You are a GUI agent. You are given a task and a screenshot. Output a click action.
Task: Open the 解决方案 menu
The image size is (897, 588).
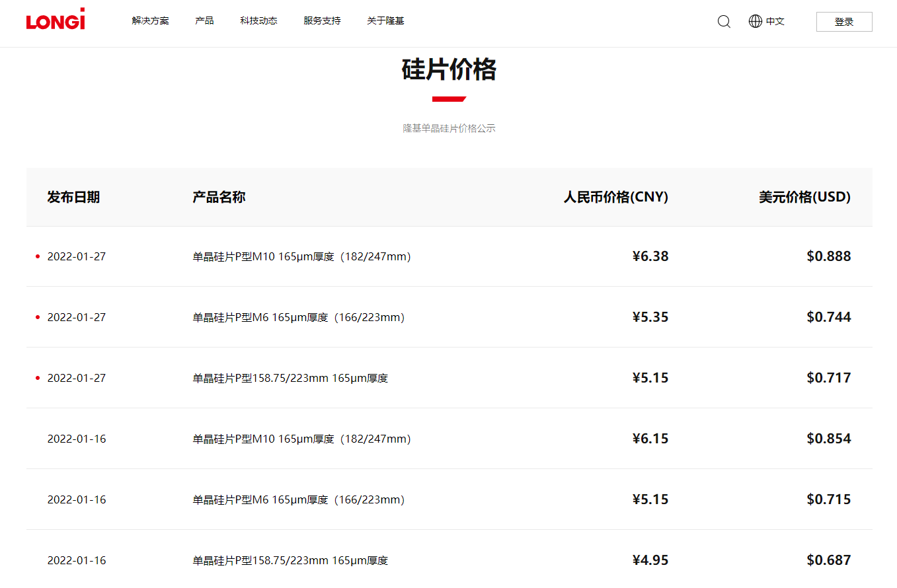click(150, 20)
